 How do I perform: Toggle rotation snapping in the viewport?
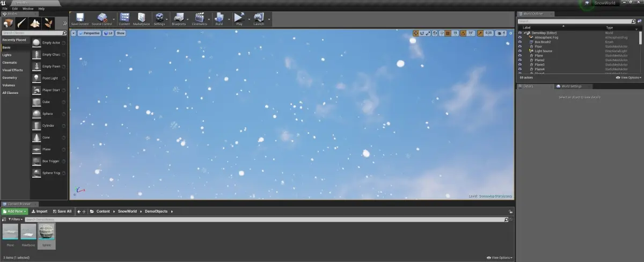(464, 33)
